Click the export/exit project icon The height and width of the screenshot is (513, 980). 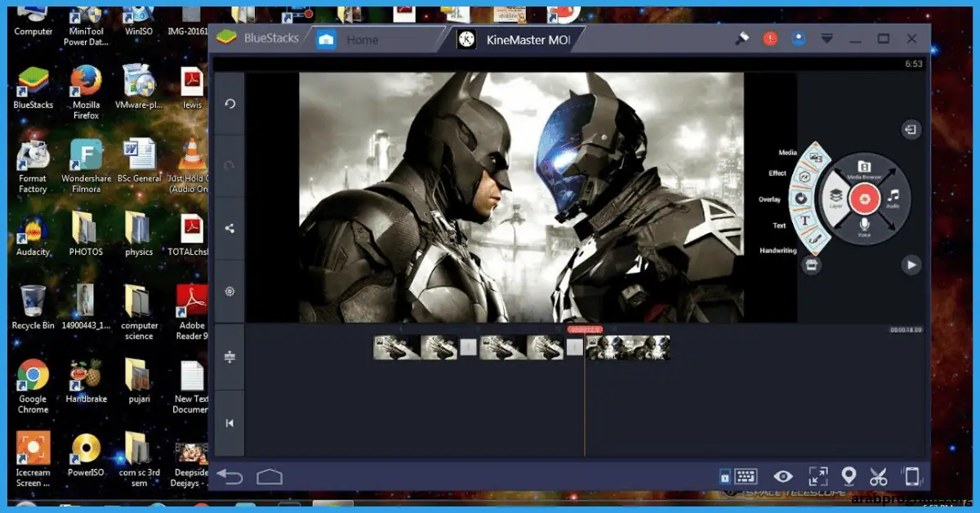tap(911, 129)
